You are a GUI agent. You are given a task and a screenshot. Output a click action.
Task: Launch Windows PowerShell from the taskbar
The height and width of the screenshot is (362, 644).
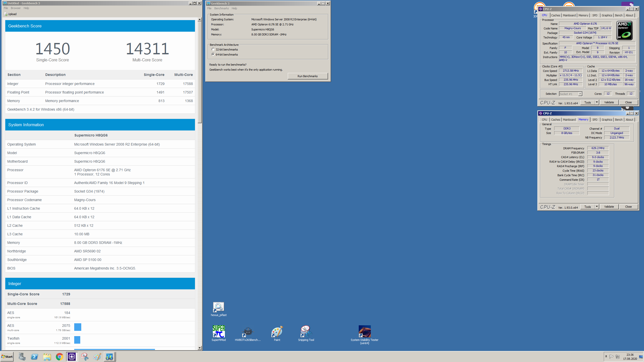34,356
